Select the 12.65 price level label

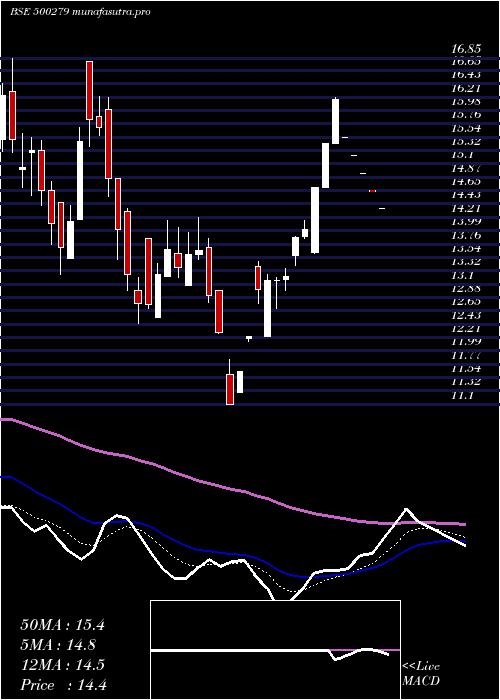(x=466, y=302)
